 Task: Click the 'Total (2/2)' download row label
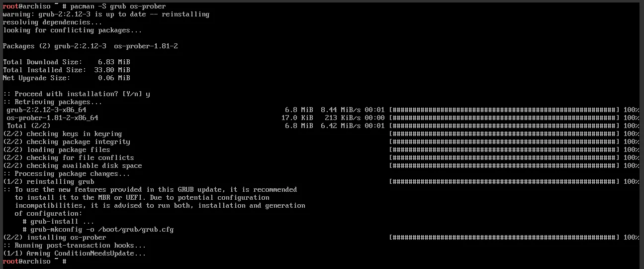[29, 126]
